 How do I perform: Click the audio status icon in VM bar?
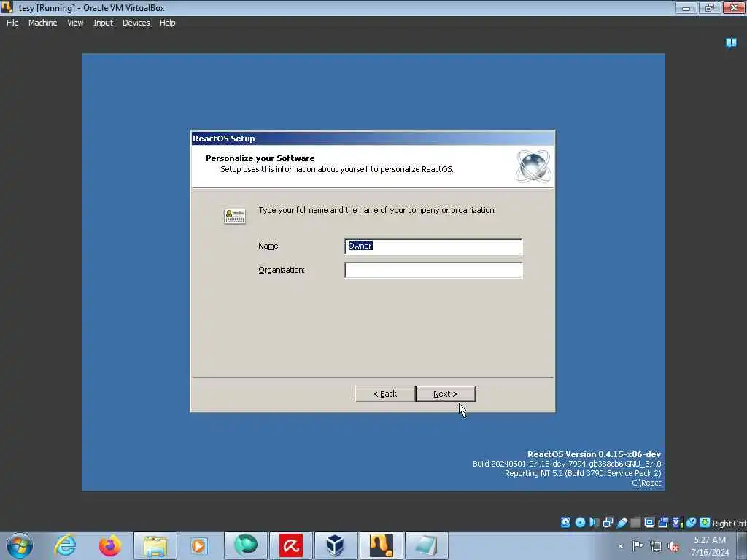pyautogui.click(x=594, y=522)
